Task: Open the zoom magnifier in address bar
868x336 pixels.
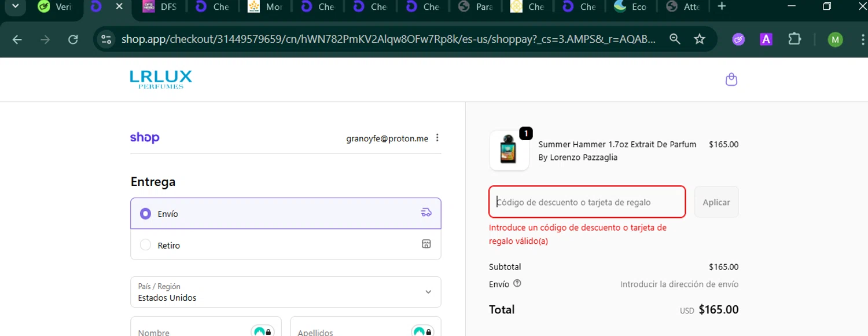Action: click(675, 39)
